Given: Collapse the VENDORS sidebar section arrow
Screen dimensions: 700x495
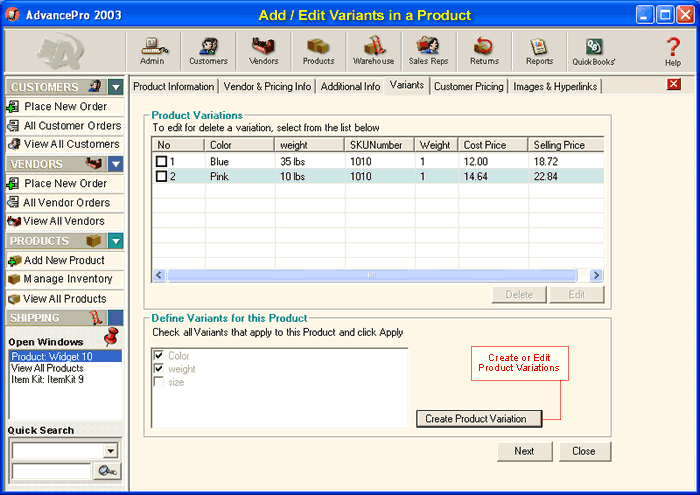Looking at the screenshot, I should tap(116, 164).
